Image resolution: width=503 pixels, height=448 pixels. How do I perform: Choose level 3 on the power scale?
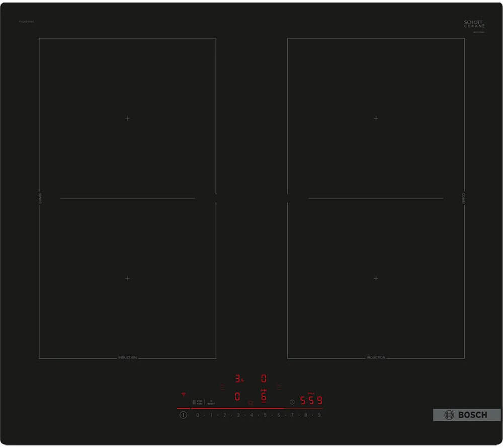tap(238, 415)
